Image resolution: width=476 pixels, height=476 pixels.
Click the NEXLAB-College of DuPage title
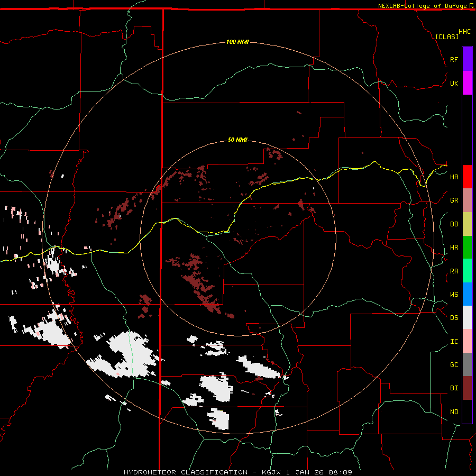click(x=422, y=6)
